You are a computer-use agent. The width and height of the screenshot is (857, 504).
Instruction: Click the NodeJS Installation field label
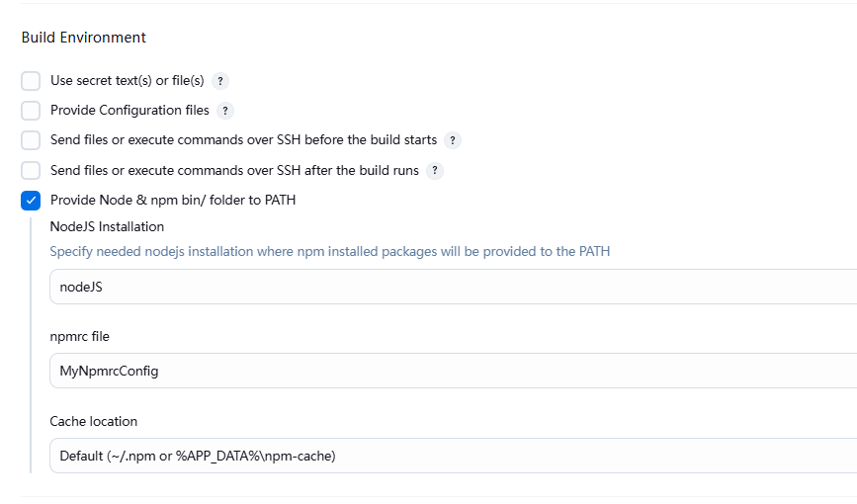107,226
